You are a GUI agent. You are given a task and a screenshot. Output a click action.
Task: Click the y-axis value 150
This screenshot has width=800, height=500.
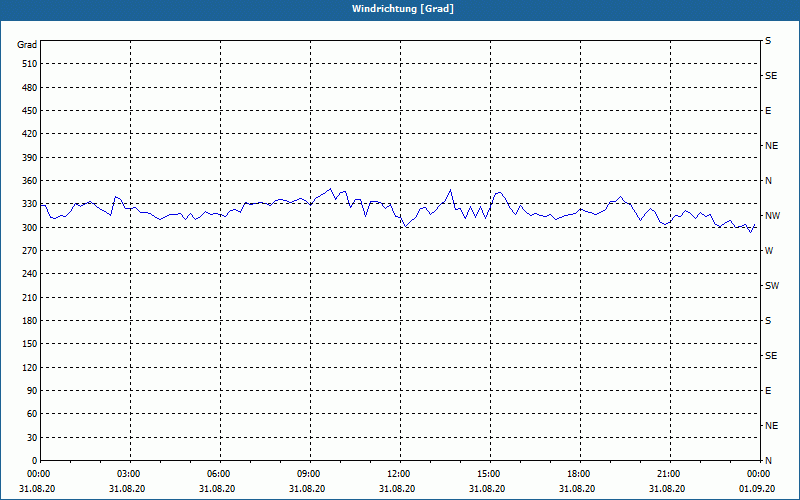tap(30, 344)
